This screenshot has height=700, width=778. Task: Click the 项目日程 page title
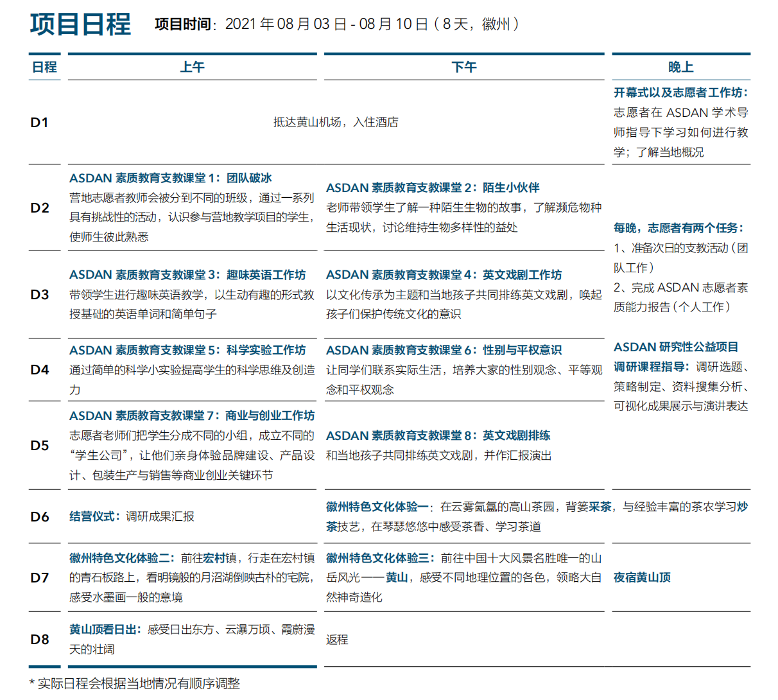[80, 24]
